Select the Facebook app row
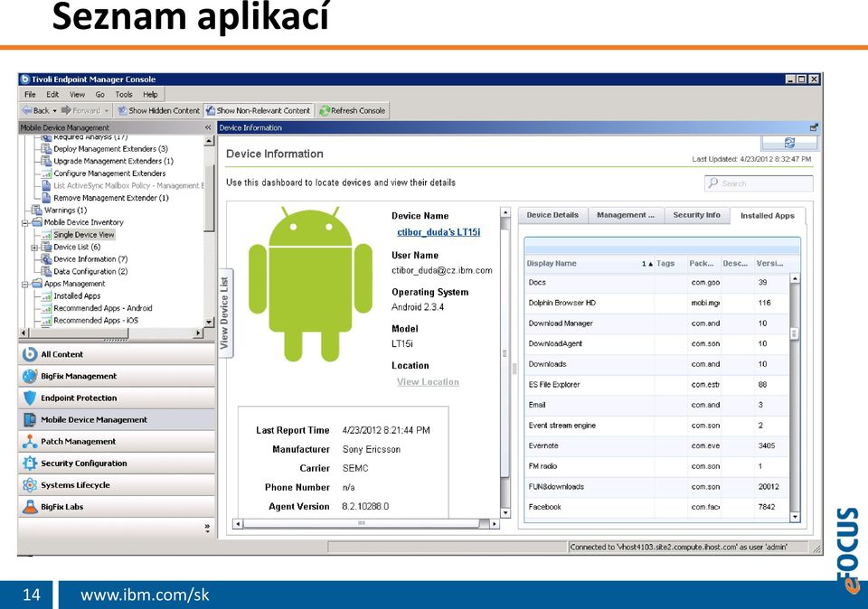This screenshot has width=868, height=609. [x=656, y=507]
